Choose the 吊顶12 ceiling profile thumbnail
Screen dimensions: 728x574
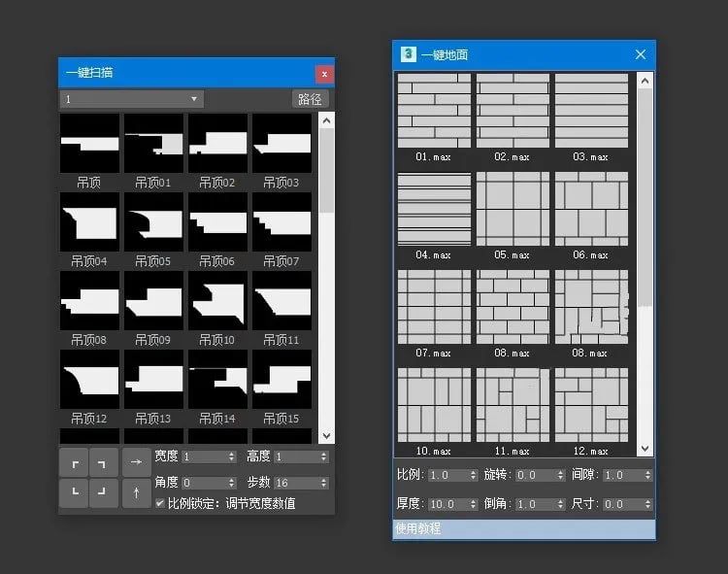click(89, 380)
